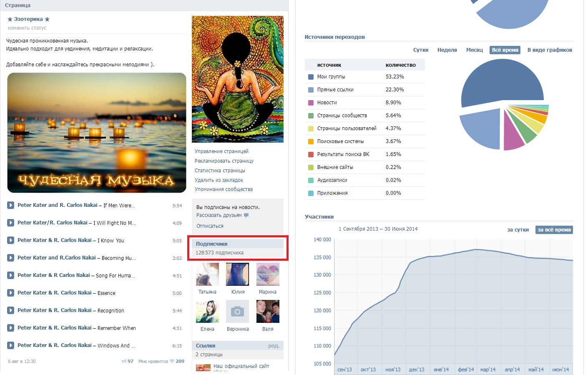The image size is (588, 375).
Task: Open "Наш официальный сайт" link
Action: 241,366
